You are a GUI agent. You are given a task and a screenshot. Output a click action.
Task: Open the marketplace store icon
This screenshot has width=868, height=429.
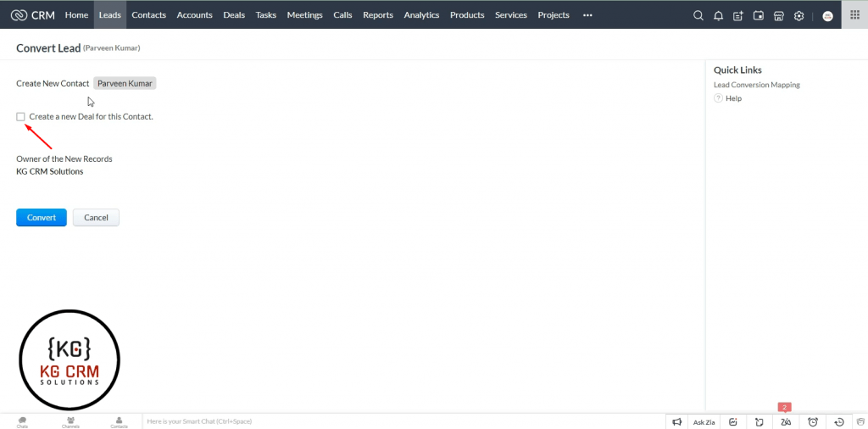click(778, 15)
